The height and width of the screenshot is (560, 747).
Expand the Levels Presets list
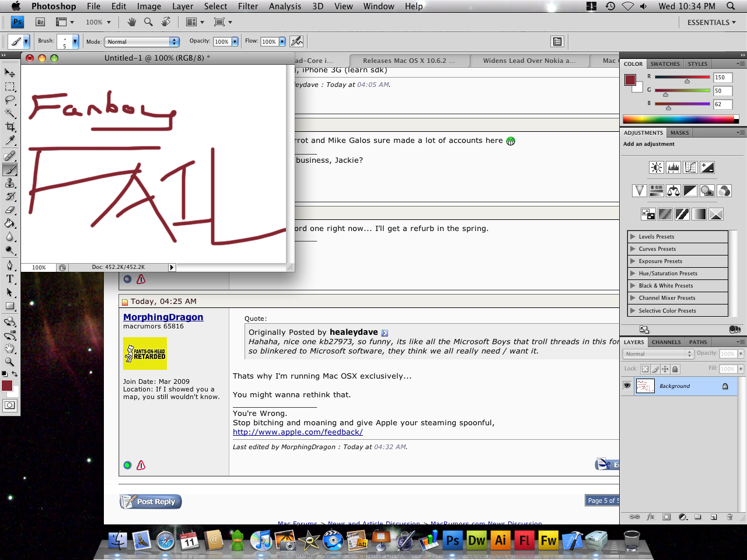[x=633, y=236]
